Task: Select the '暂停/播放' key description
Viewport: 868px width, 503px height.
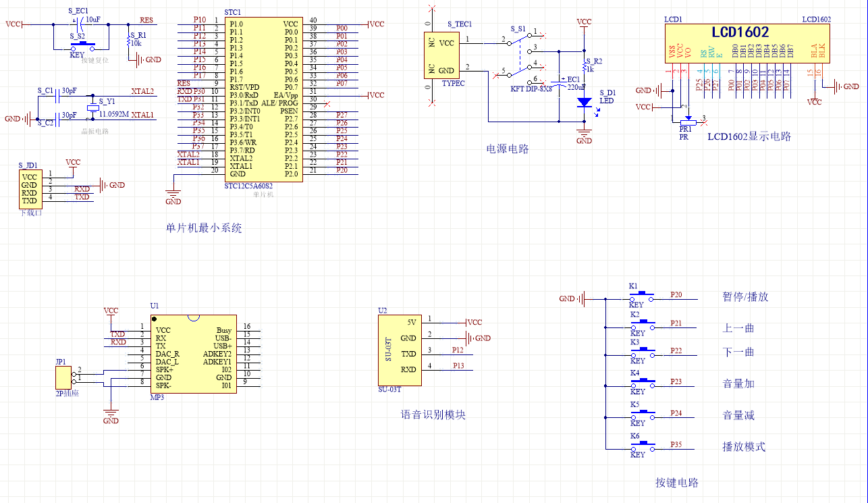Action: [x=745, y=297]
